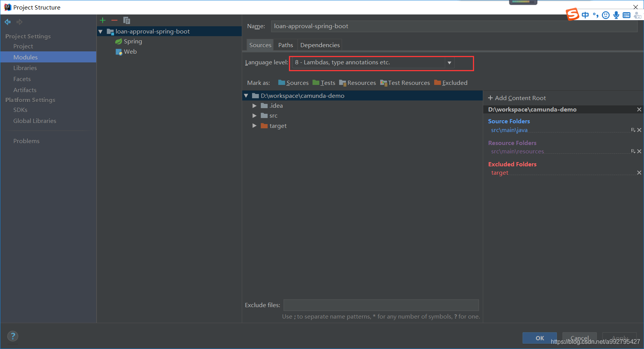
Task: Select target excluded folder entry
Action: click(500, 173)
